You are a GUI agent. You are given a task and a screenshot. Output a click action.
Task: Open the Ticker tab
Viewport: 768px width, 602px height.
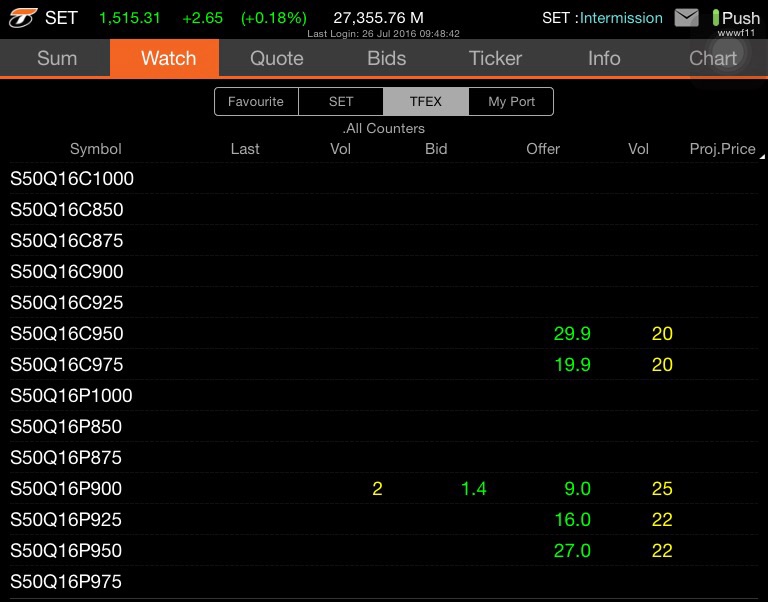point(495,58)
